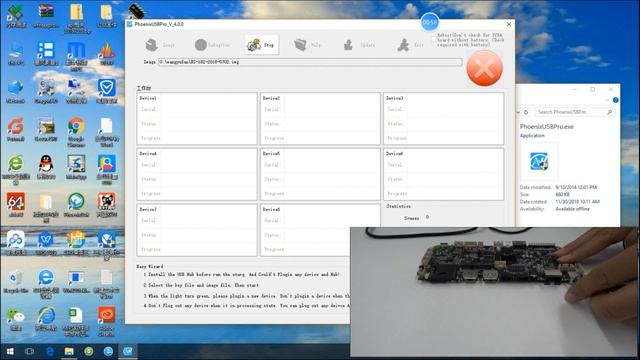Open the blue contact-person desktop icon
Image resolution: width=640 pixels, height=360 pixels.
click(107, 170)
